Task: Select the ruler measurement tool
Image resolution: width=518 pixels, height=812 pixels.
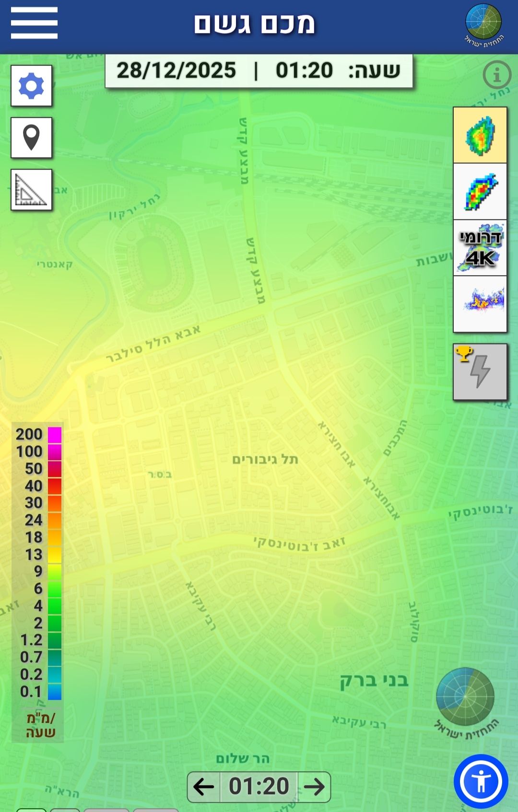Action: pyautogui.click(x=32, y=190)
